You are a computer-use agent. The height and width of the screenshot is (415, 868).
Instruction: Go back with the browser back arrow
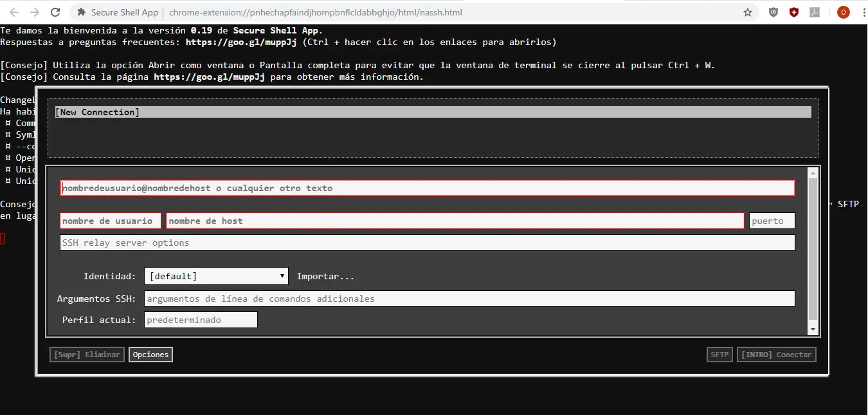[x=14, y=12]
